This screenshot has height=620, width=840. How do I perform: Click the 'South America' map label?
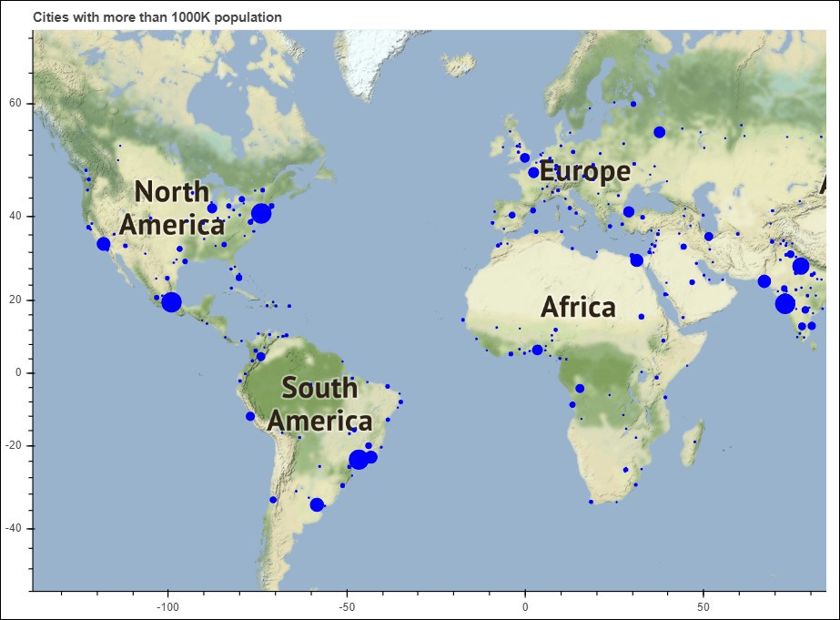(x=319, y=403)
